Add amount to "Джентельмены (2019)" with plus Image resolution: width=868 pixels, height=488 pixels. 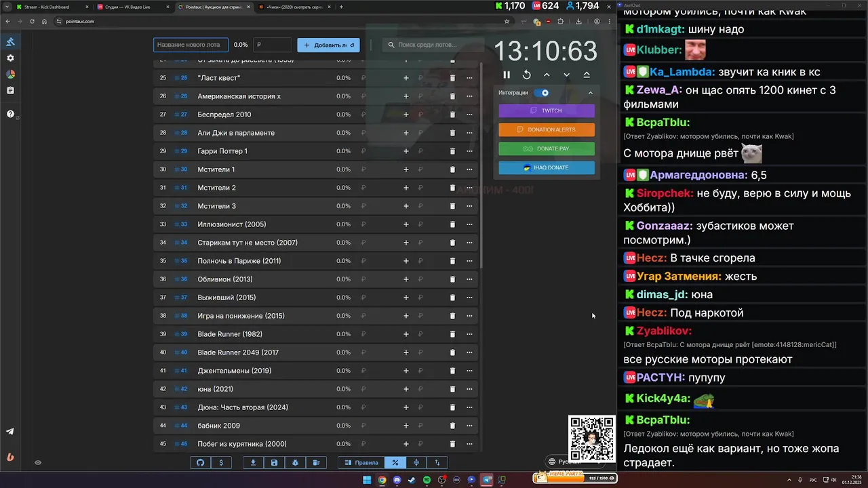406,371
